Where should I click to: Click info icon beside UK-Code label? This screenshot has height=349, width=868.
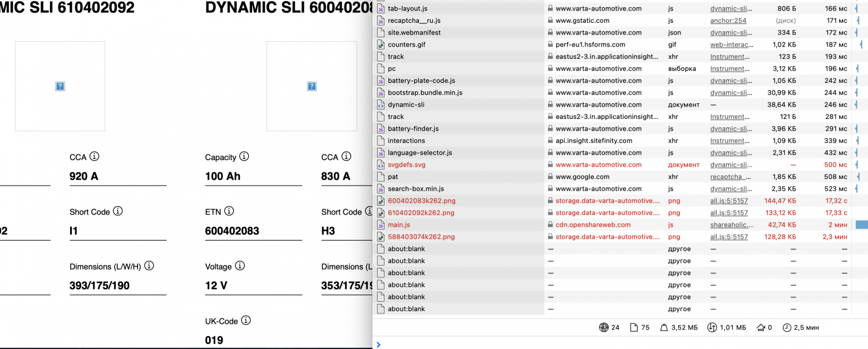point(246,321)
